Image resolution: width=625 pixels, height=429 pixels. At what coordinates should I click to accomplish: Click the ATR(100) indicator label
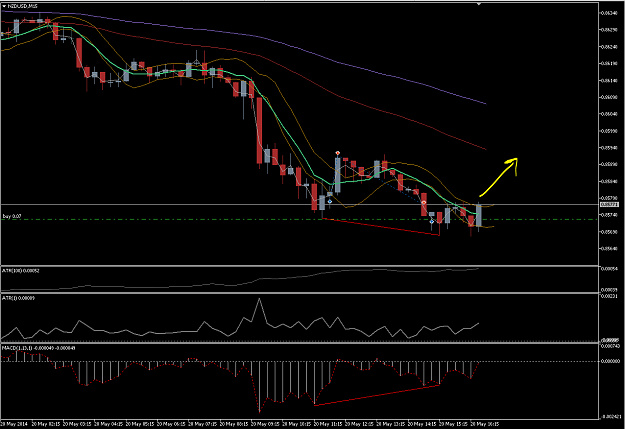[21, 271]
